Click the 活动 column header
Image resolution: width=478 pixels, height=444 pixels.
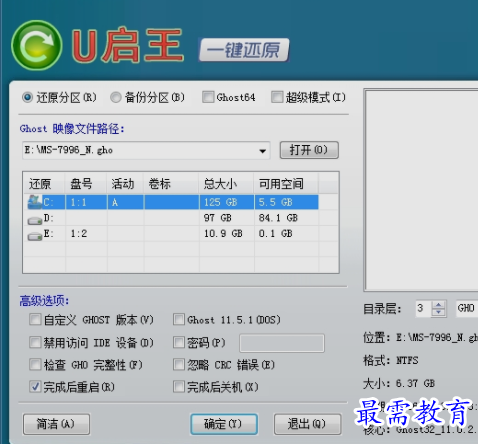click(125, 183)
